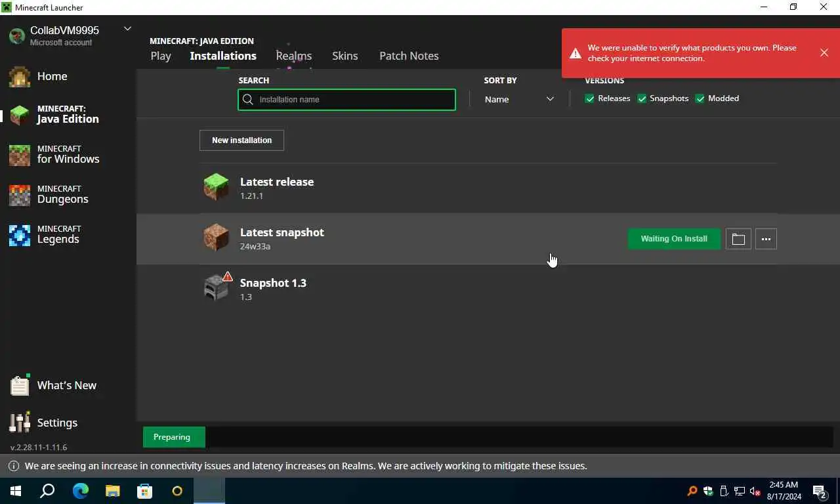Click the Windows Security tray icon
This screenshot has height=504, width=840.
click(x=708, y=491)
